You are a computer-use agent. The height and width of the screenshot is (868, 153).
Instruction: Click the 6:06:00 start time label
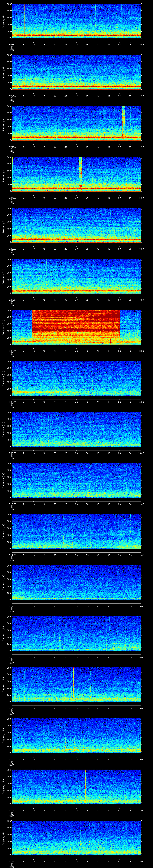[x=12, y=300]
